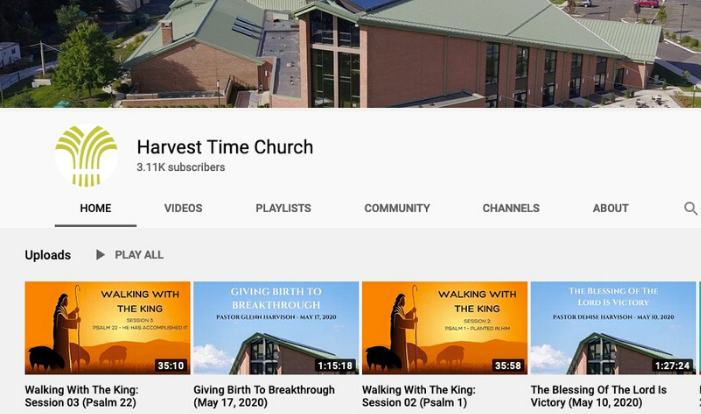Click the title link Walking With The King: Session 02
Viewport: 701px width, 414px height.
tap(418, 396)
